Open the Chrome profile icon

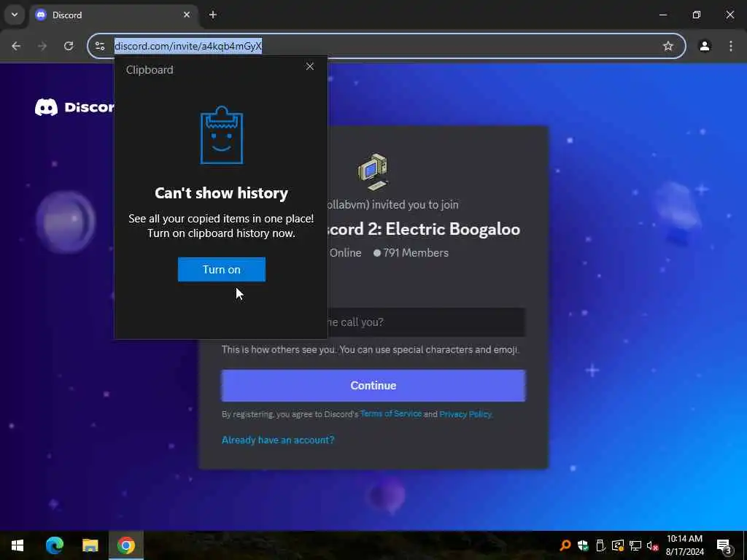[x=705, y=46]
